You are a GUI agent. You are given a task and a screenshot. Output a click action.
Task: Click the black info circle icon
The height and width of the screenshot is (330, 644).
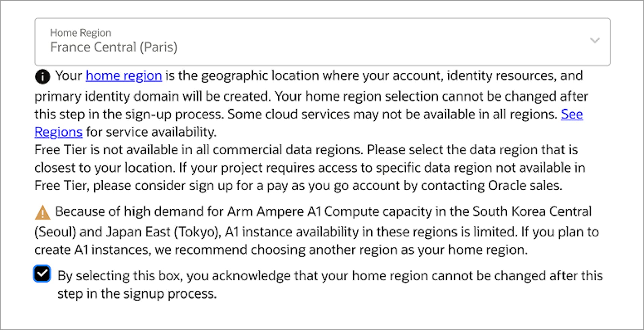coord(42,77)
